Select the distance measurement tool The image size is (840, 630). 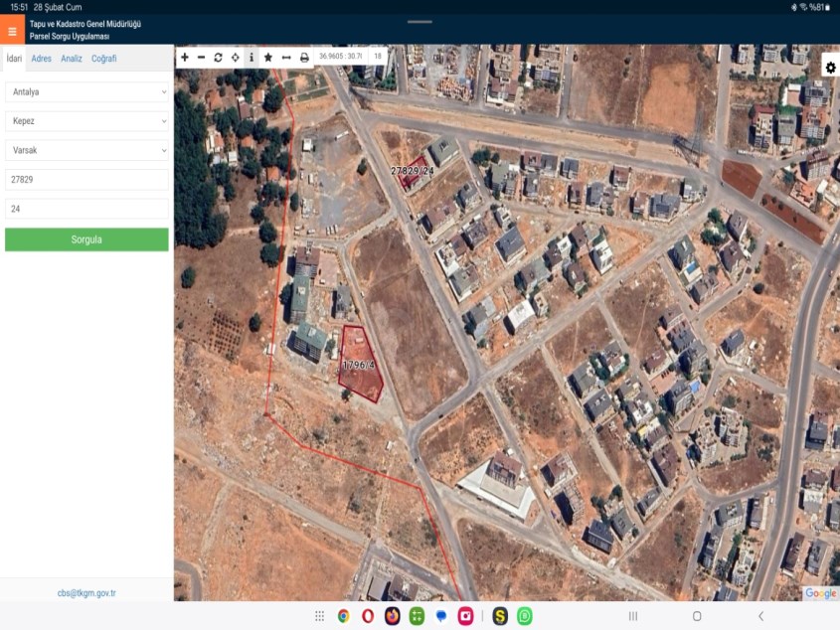(x=286, y=58)
